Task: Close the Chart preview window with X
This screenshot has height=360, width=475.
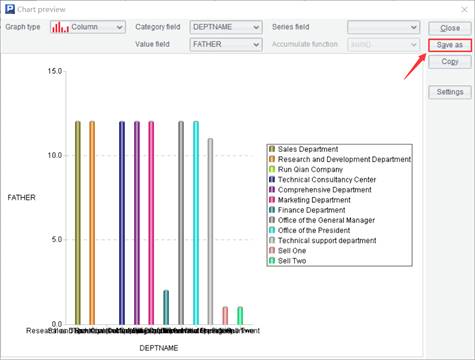Action: [464, 10]
